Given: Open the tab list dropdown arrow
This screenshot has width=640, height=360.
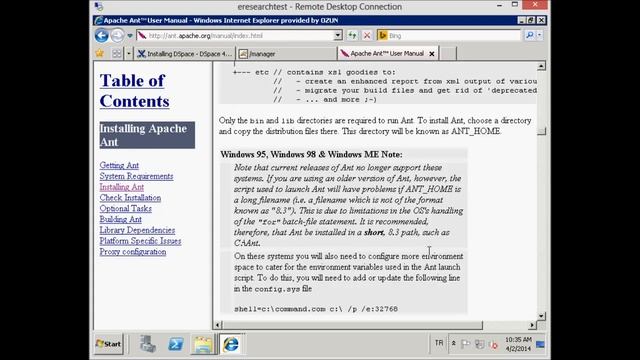Looking at the screenshot, I should [x=128, y=53].
